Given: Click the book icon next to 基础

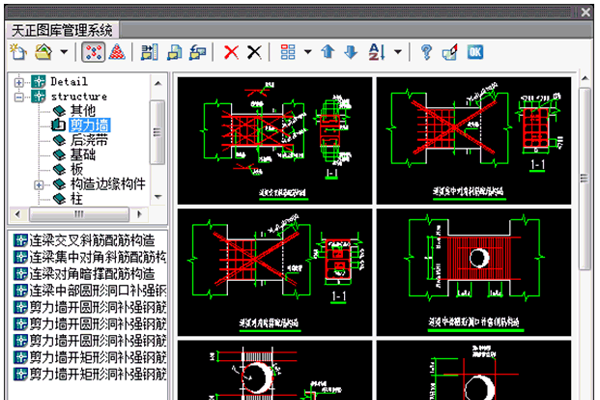Looking at the screenshot, I should click(x=59, y=155).
